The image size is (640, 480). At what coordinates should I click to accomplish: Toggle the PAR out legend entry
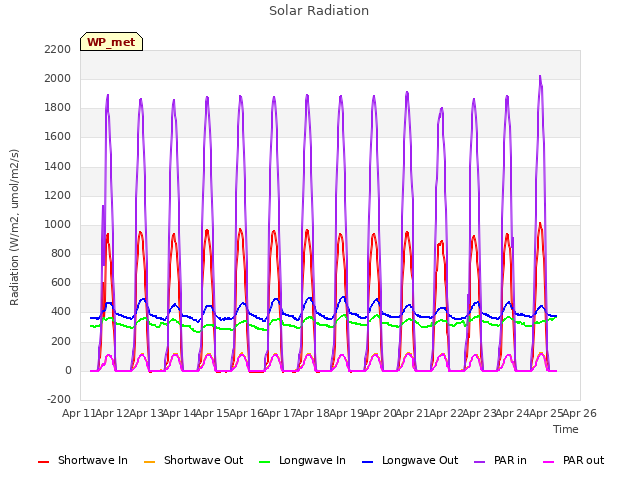coord(573,460)
